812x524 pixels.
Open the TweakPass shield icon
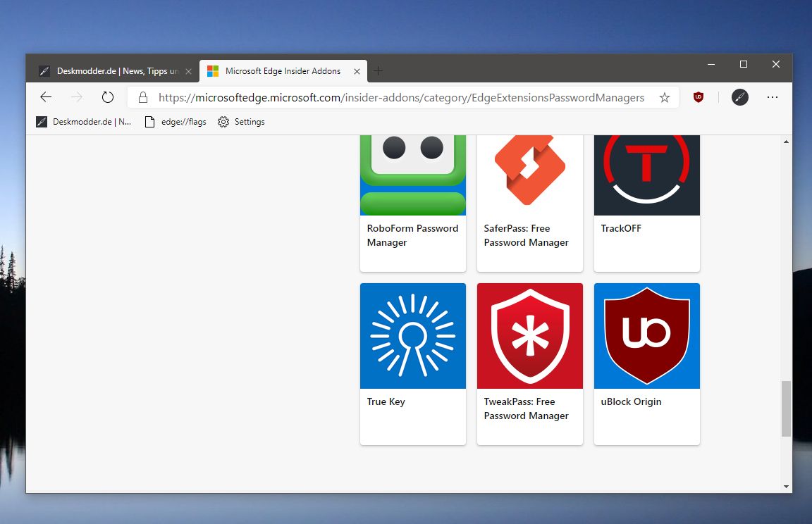tap(530, 336)
